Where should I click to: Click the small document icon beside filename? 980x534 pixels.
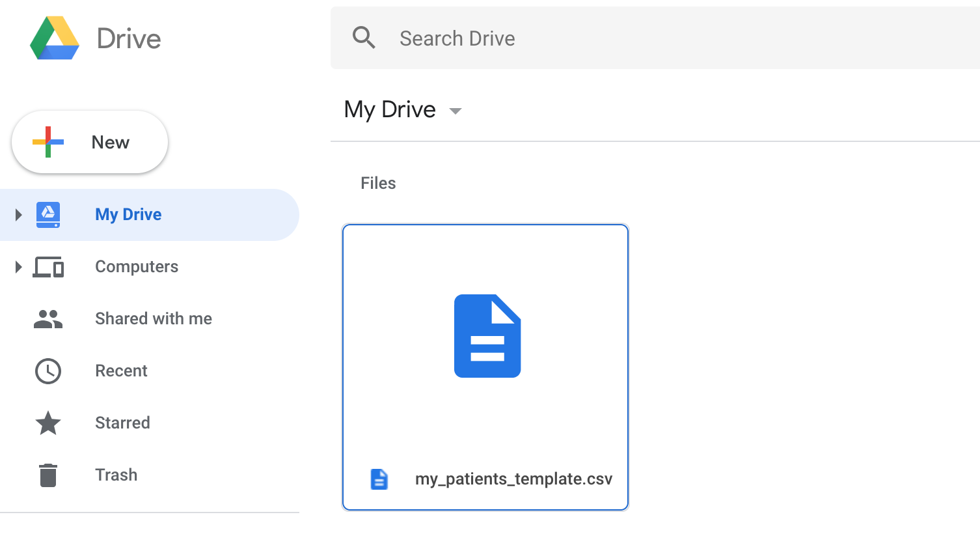pyautogui.click(x=379, y=479)
